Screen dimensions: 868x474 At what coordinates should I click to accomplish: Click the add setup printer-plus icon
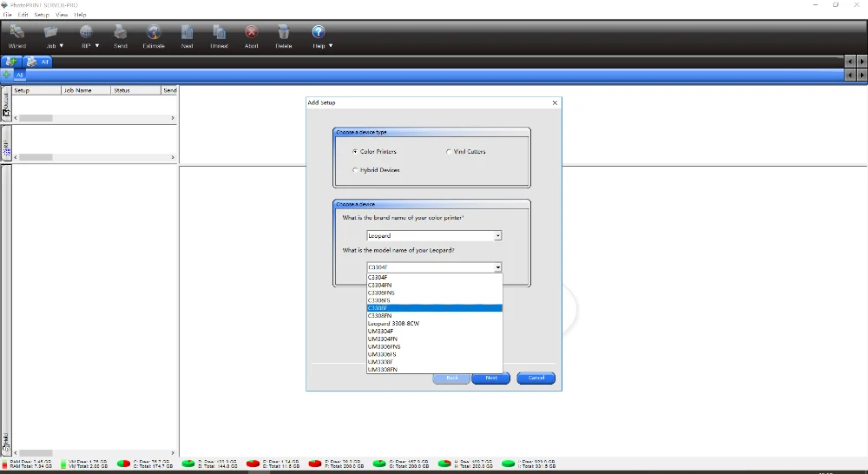(x=10, y=62)
